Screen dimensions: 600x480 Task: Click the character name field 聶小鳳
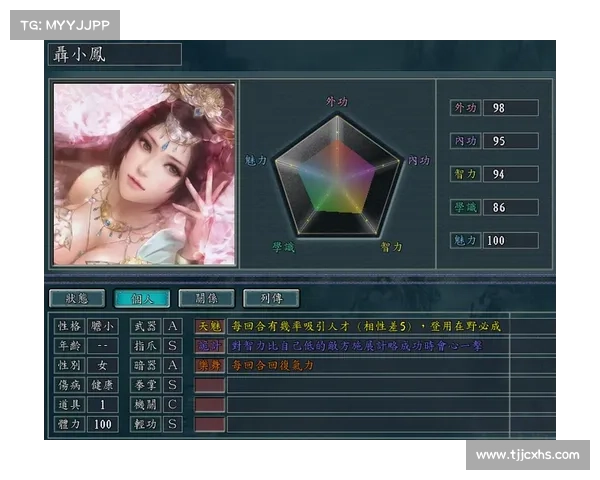click(116, 55)
